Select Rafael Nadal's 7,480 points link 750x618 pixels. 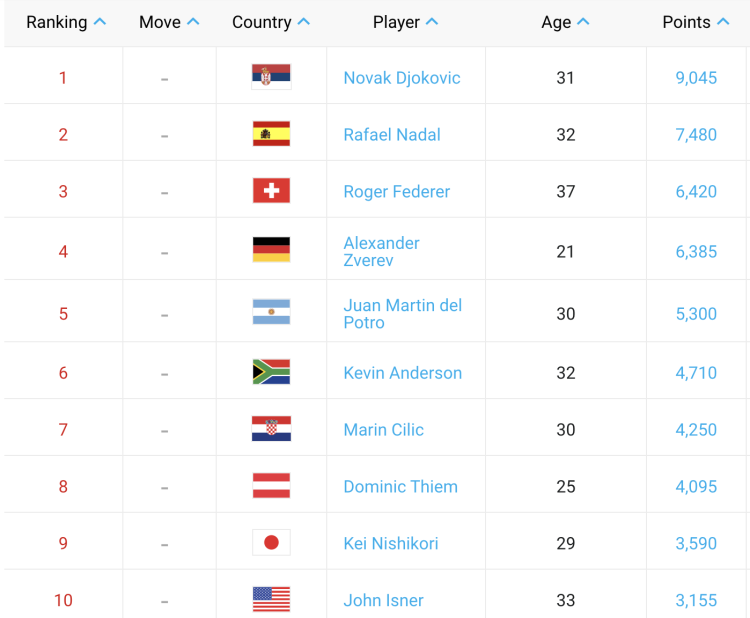[696, 135]
